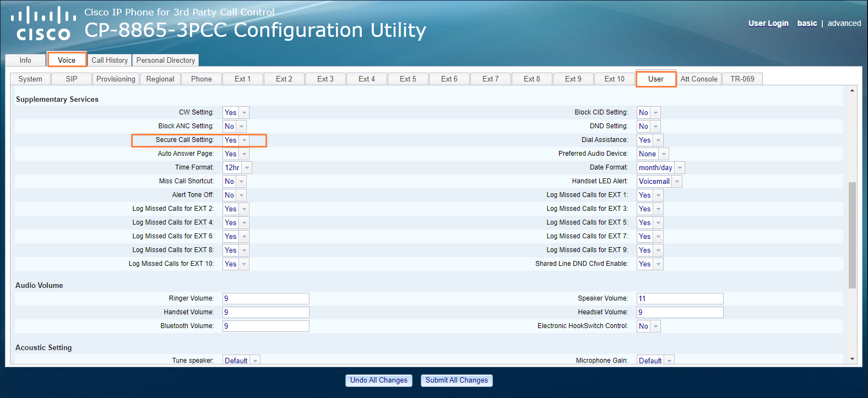Viewport: 868px width, 398px height.
Task: Switch to the Voice tab
Action: point(67,59)
